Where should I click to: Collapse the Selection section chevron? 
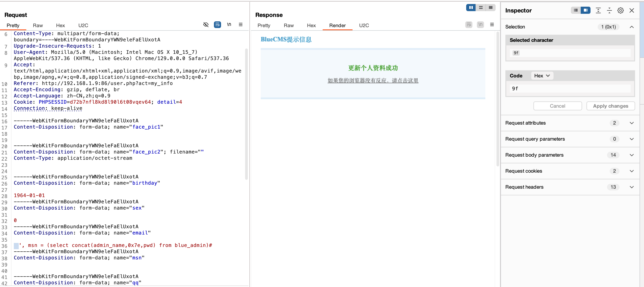coord(632,27)
